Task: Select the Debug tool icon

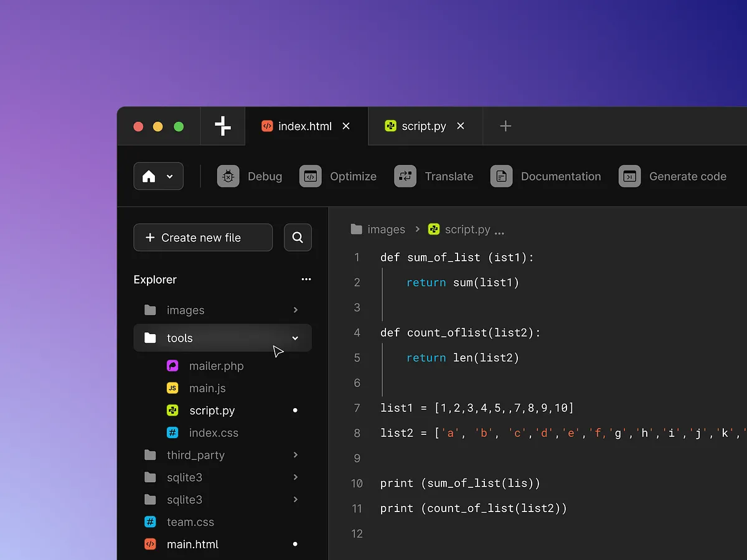Action: tap(228, 176)
